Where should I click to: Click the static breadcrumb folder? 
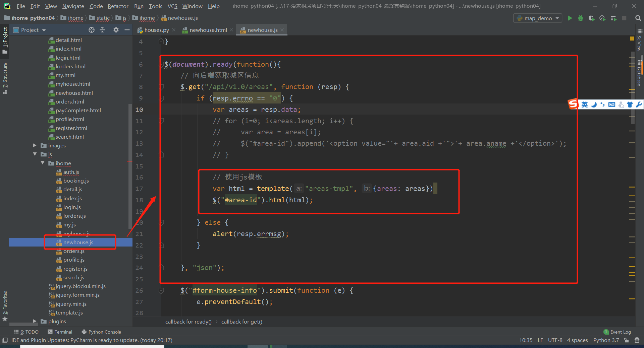[x=99, y=18]
